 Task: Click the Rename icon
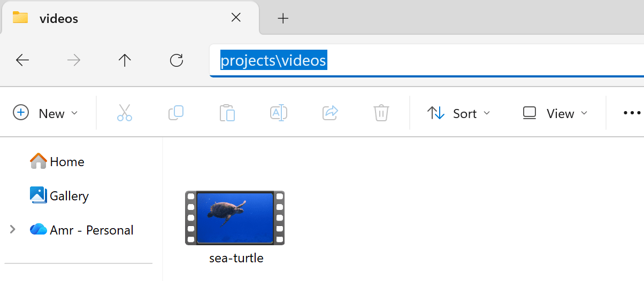[279, 113]
